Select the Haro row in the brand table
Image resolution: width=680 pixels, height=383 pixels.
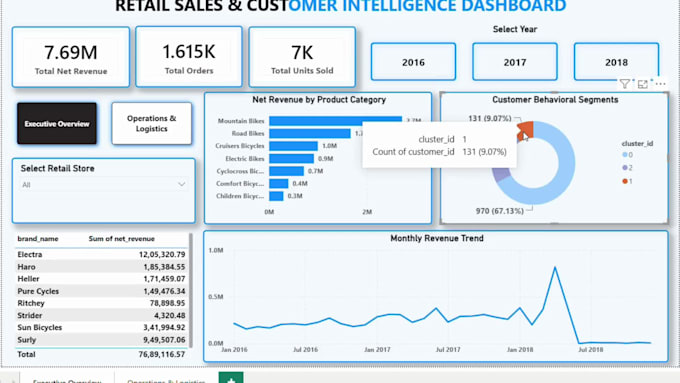[x=101, y=267]
